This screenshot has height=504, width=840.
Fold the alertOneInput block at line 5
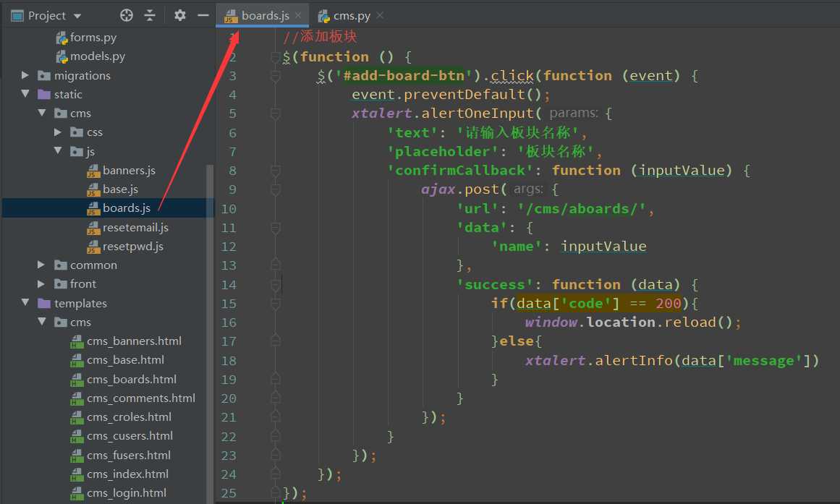(276, 114)
